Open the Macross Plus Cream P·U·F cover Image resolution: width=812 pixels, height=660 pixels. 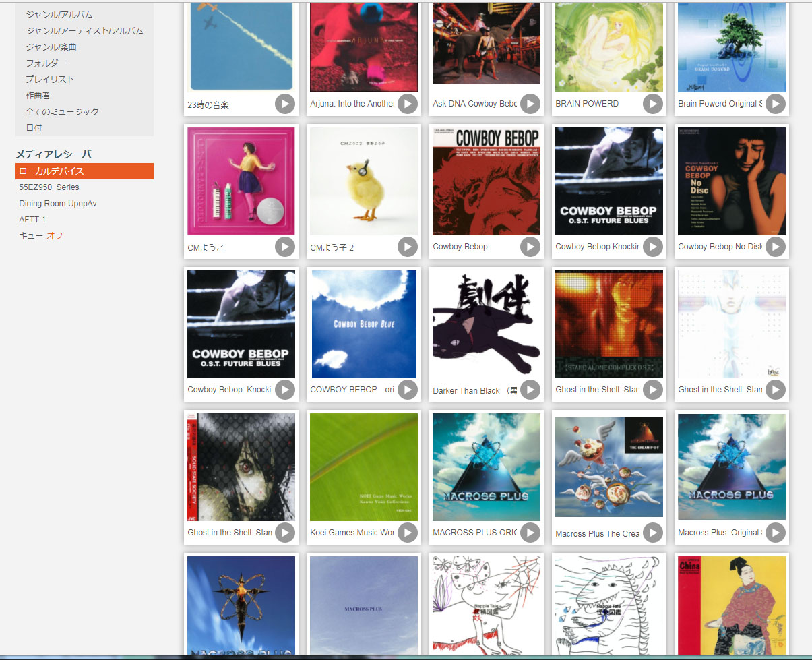pyautogui.click(x=609, y=467)
